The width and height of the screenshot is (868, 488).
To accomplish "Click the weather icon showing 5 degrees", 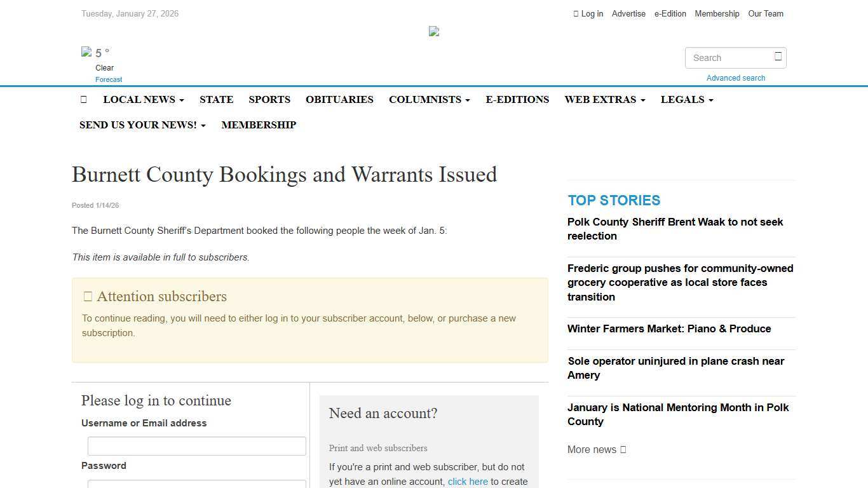I will pos(87,53).
